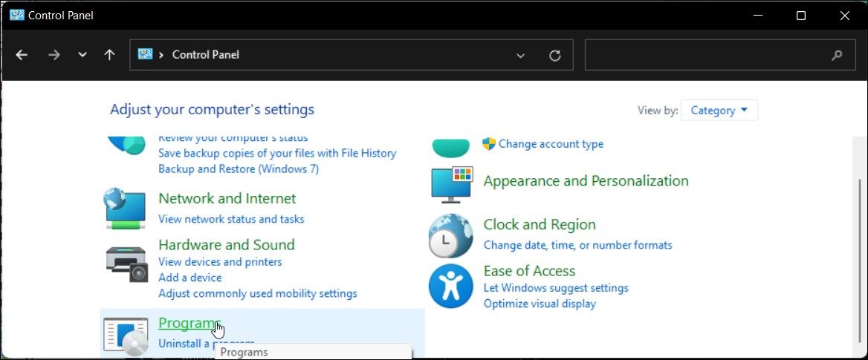This screenshot has width=868, height=360.
Task: Open Change account type link
Action: [x=551, y=144]
